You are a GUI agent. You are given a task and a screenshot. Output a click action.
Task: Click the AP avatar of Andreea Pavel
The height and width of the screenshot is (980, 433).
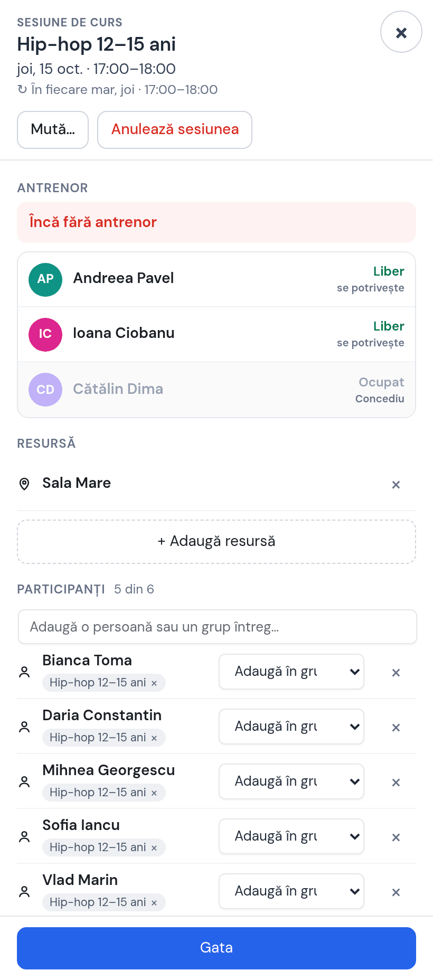click(x=45, y=279)
